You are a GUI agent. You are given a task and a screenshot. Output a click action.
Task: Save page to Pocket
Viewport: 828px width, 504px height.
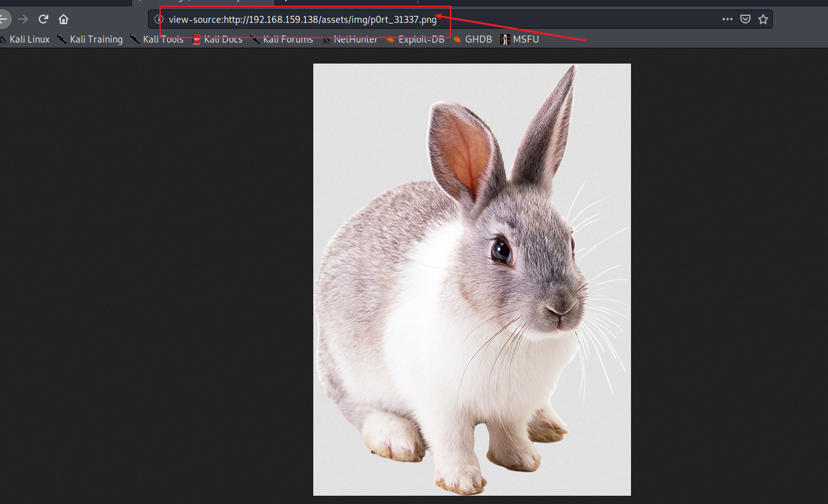point(745,19)
